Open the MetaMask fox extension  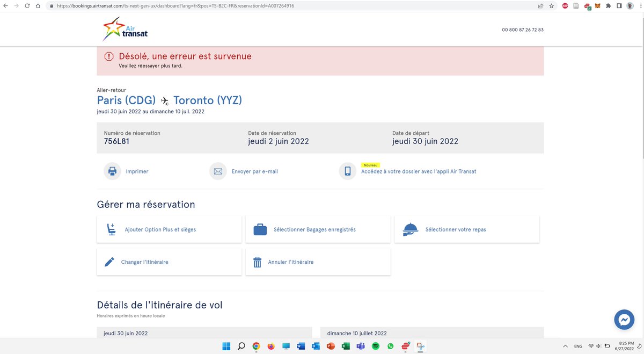(x=597, y=6)
